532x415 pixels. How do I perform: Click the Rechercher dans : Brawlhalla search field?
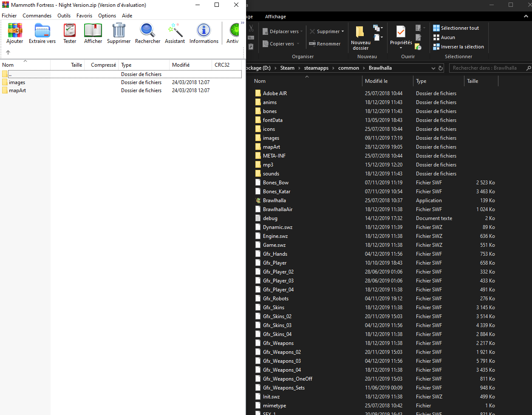[x=487, y=68]
